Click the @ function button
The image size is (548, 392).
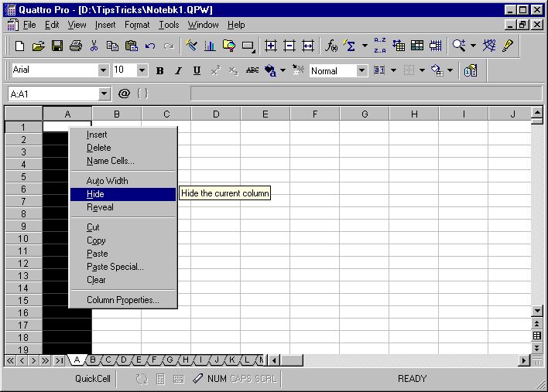click(124, 94)
